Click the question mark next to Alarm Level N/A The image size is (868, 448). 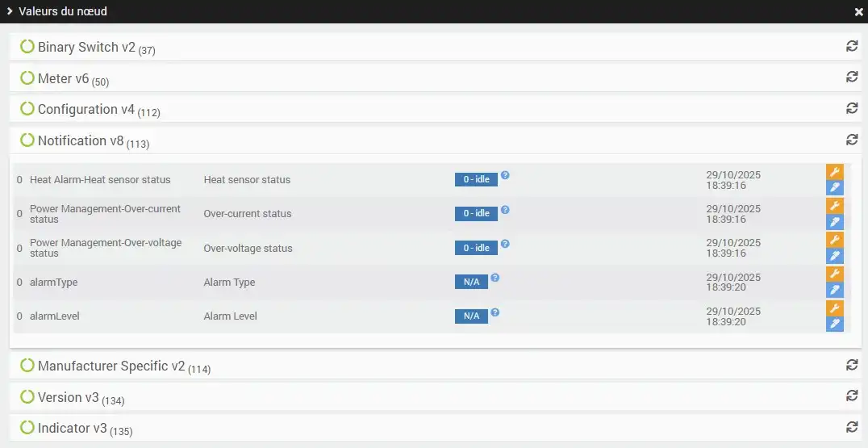coord(495,312)
